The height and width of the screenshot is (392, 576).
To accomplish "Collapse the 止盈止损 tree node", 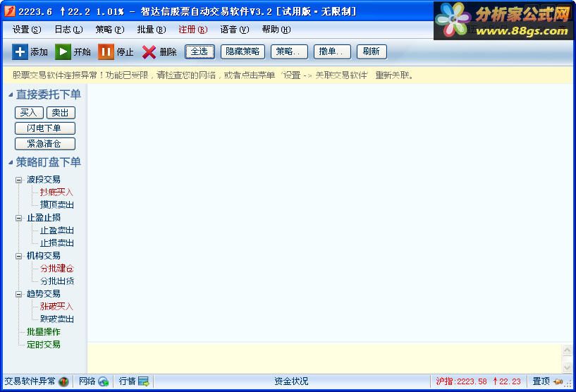I will click(18, 219).
